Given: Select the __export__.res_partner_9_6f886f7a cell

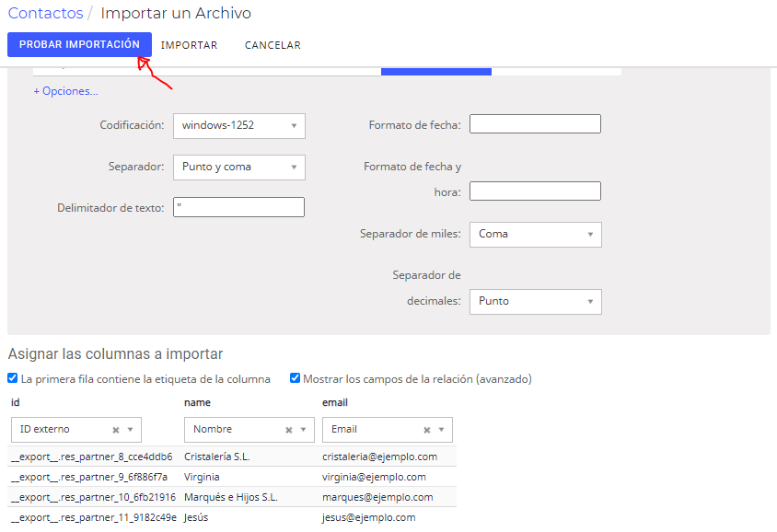Looking at the screenshot, I should pyautogui.click(x=89, y=477).
